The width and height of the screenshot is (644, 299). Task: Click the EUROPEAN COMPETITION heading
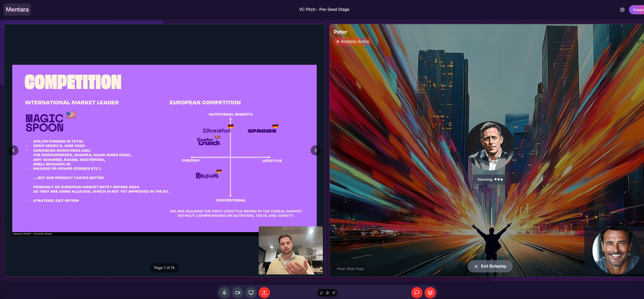tap(205, 103)
